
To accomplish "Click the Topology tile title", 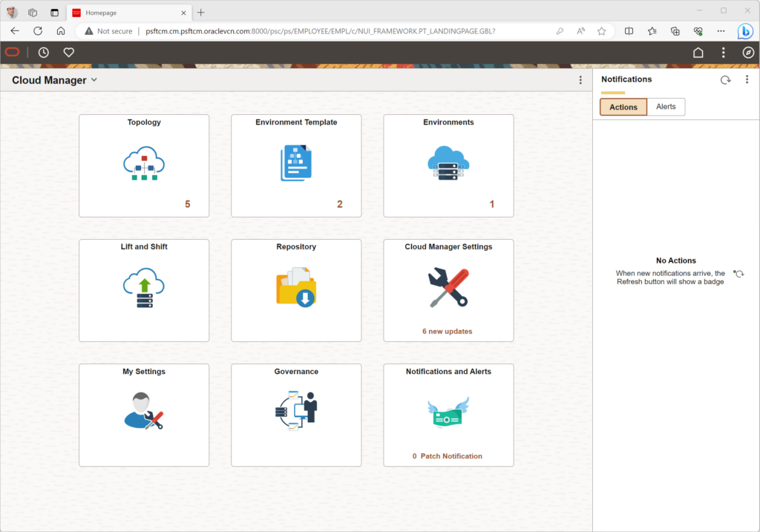I will click(x=144, y=122).
